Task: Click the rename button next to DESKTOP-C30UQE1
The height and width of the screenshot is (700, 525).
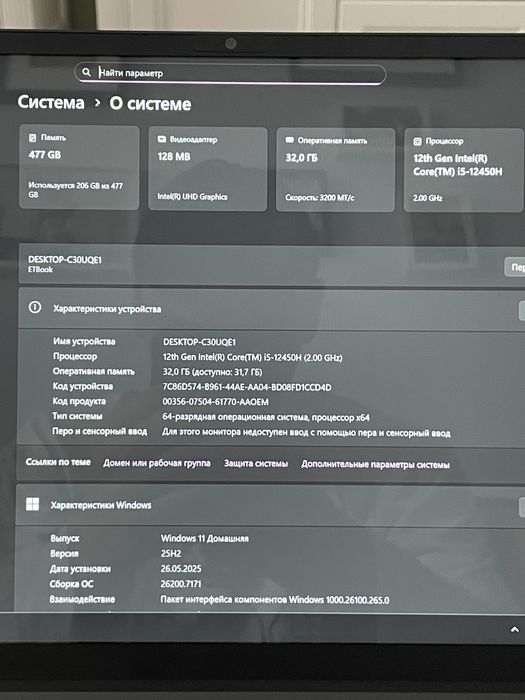Action: (515, 267)
